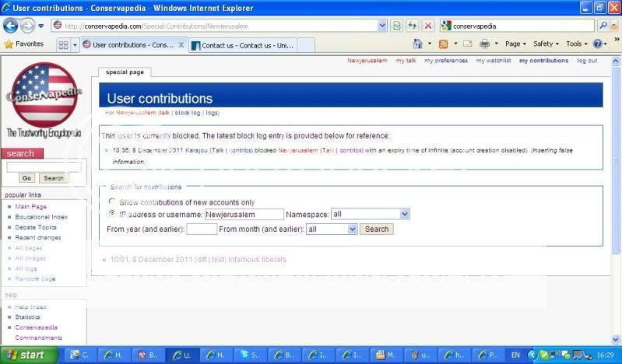Click the EN language indicator in taskbar

point(515,355)
